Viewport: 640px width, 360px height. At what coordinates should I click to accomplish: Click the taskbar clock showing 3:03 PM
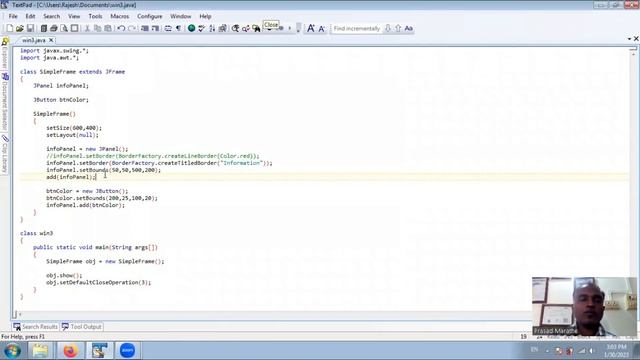click(x=616, y=351)
